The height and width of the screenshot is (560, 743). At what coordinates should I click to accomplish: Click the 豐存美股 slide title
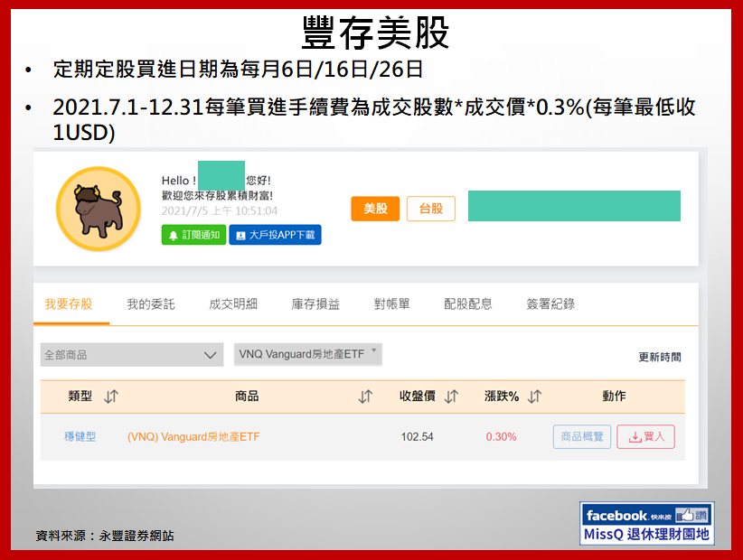(375, 33)
